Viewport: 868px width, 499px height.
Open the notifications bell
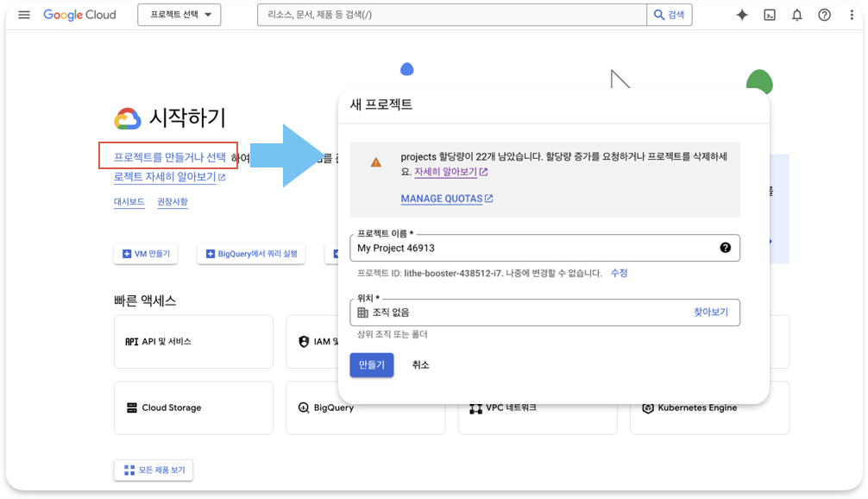pos(796,15)
